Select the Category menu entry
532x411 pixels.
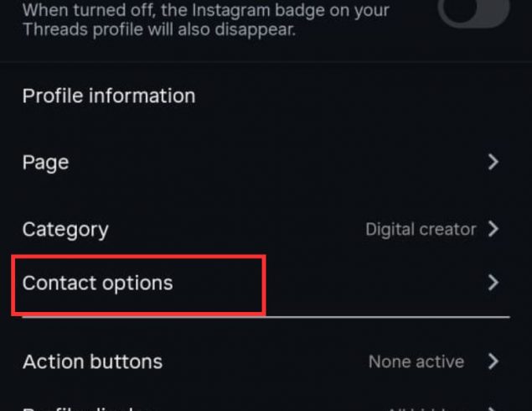65,229
